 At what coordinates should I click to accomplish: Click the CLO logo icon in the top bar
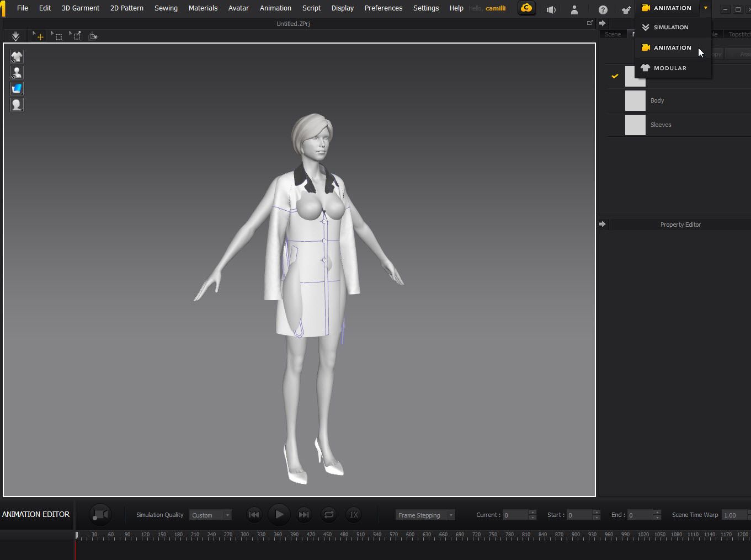526,8
